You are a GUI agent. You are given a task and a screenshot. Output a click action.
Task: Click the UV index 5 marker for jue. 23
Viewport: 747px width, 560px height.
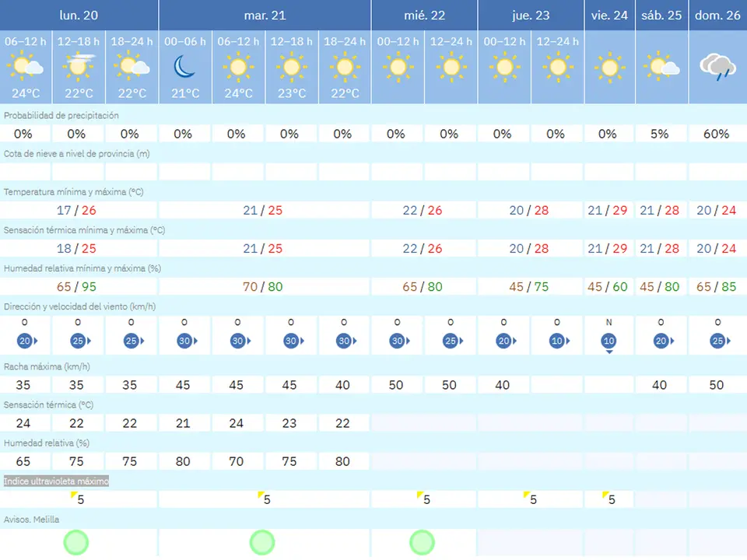tap(530, 499)
